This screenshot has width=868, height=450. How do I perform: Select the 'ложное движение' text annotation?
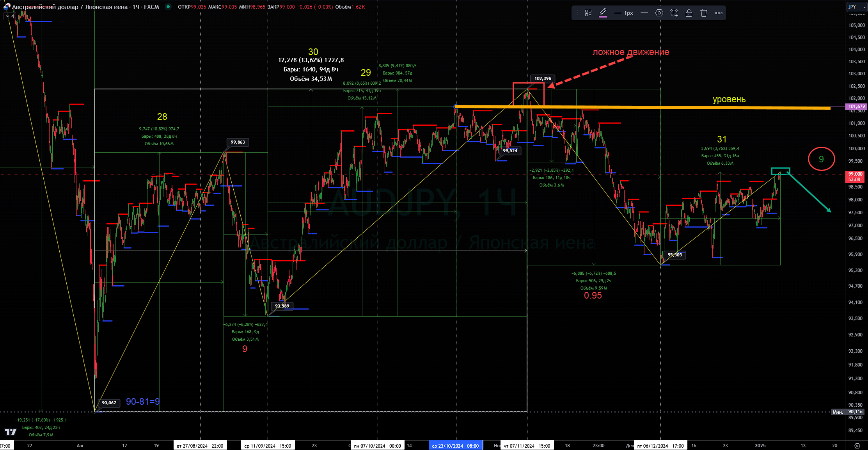(631, 52)
